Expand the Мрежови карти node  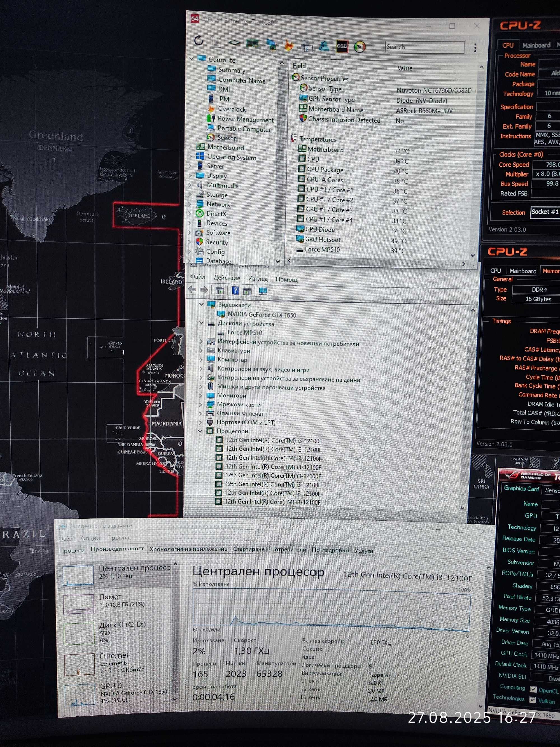click(x=200, y=404)
